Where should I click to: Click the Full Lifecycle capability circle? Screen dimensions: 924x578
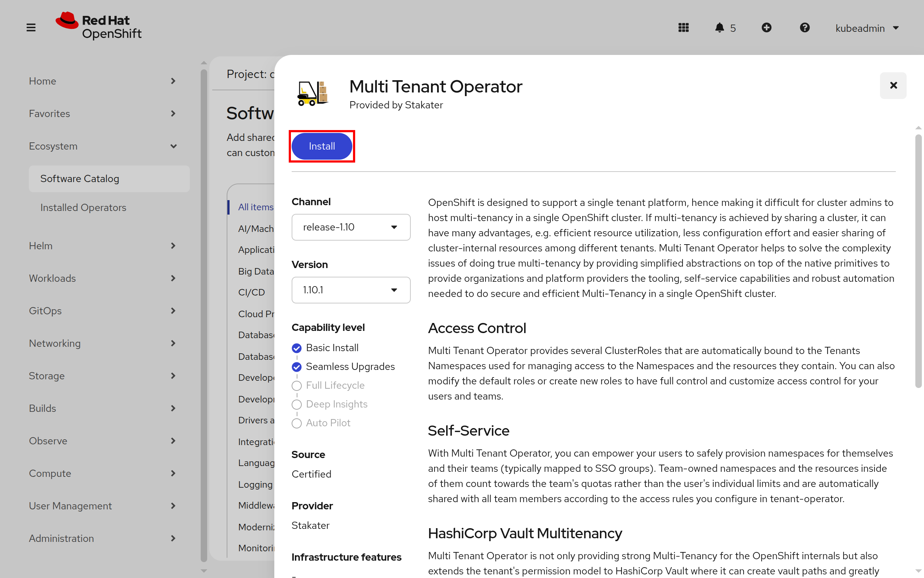click(297, 385)
